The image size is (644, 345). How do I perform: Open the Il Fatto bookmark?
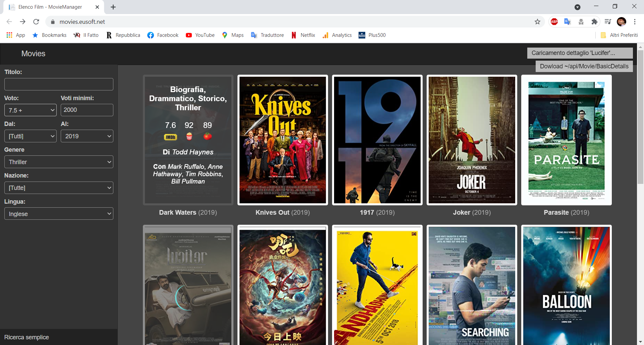(86, 35)
